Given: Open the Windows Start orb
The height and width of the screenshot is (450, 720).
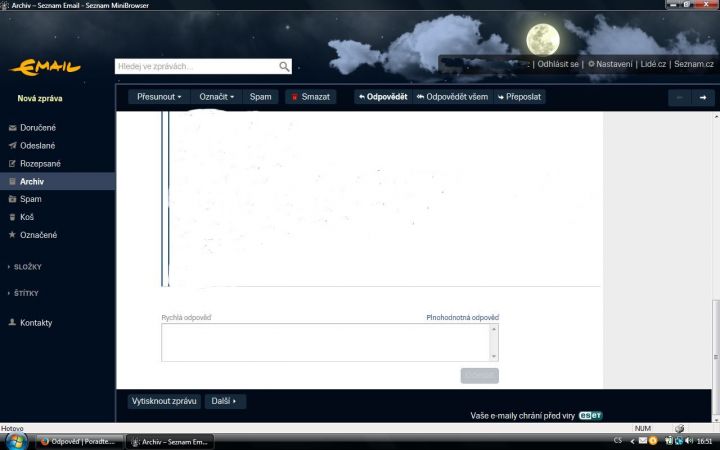Looking at the screenshot, I should pos(16,441).
